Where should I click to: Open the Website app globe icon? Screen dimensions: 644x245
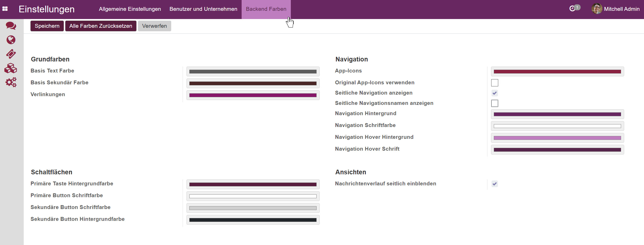point(11,40)
